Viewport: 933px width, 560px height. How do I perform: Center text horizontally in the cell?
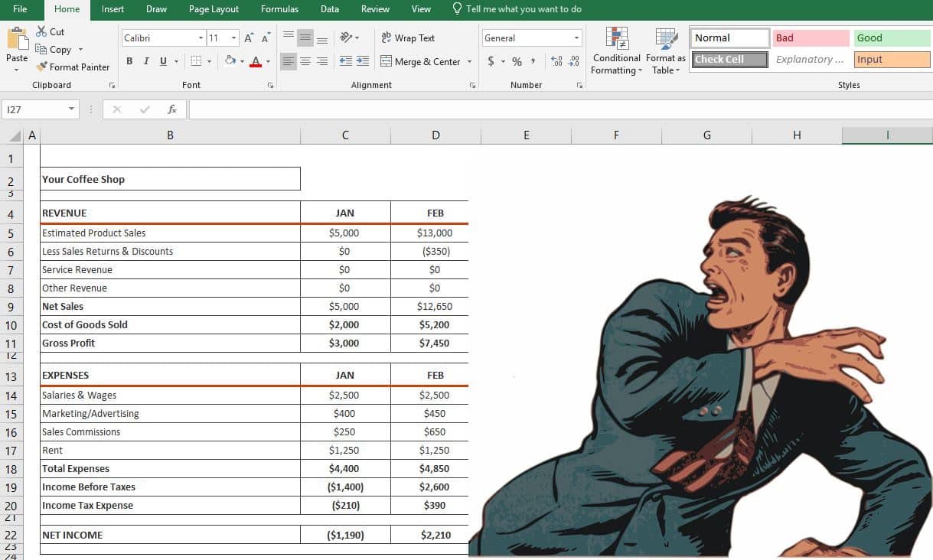tap(305, 61)
